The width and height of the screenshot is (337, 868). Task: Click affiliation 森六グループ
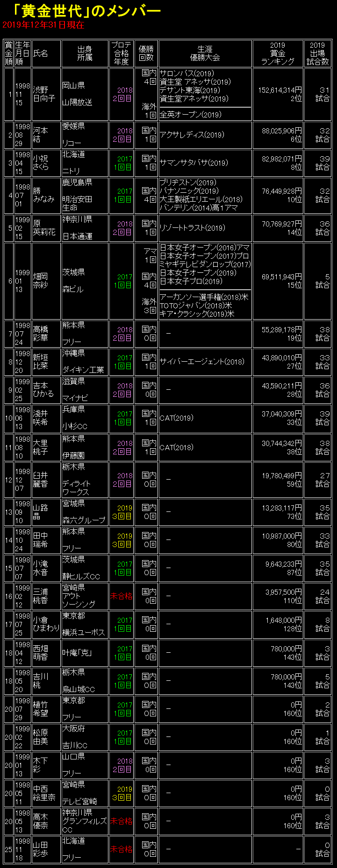[84, 520]
